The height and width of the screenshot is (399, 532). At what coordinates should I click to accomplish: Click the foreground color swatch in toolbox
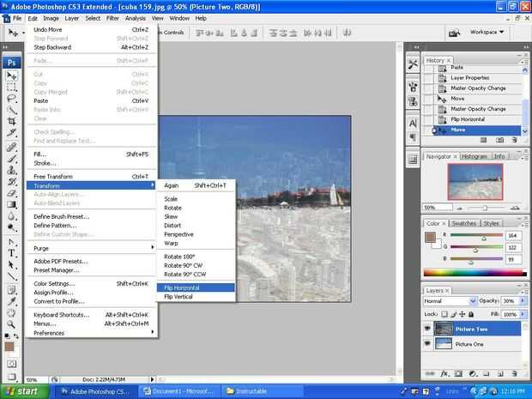tap(9, 347)
